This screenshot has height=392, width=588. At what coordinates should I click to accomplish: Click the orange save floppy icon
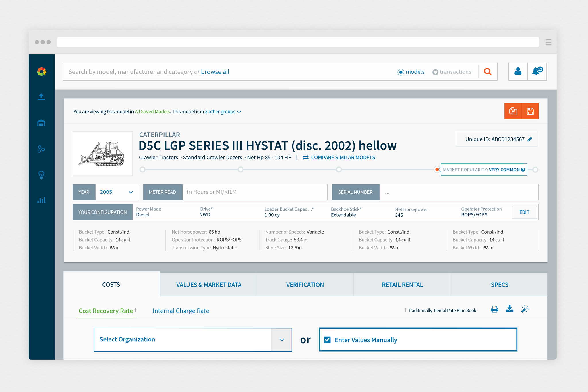click(530, 111)
